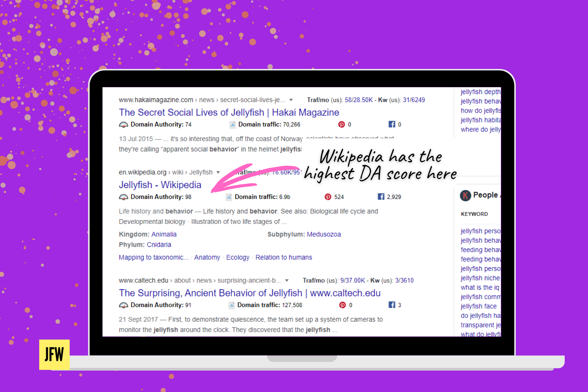Click Domain traffic: 70,266 text

(269, 124)
